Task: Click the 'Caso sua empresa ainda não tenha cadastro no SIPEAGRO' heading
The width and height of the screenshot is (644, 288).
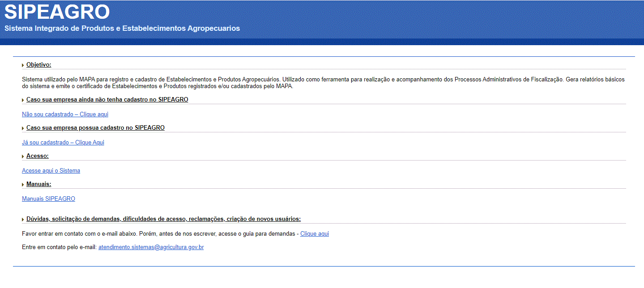Action: click(x=107, y=100)
